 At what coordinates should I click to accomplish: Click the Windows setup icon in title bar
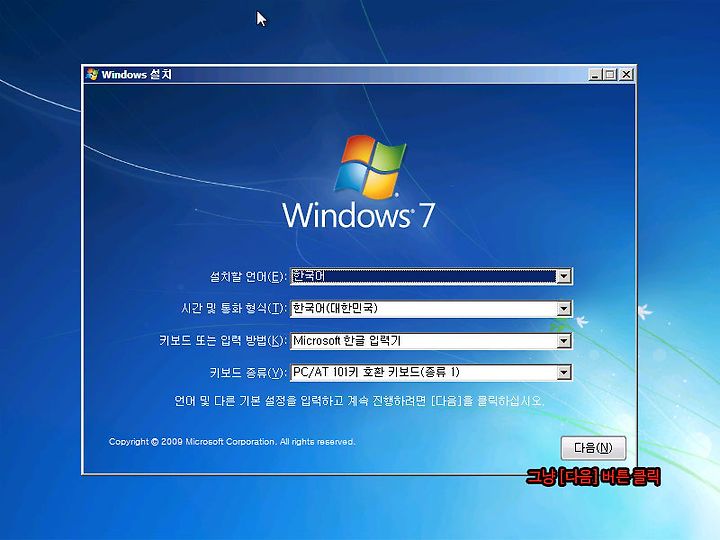pos(92,74)
